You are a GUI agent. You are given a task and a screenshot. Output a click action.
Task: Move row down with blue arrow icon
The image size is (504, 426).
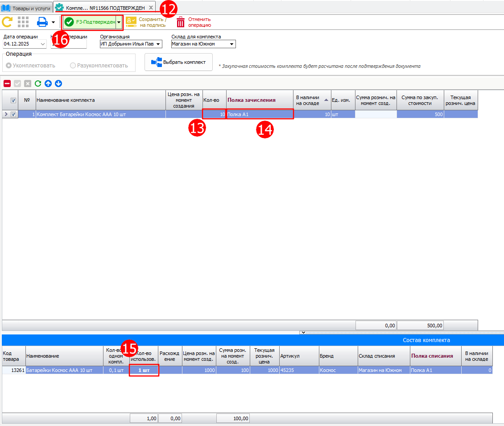click(x=58, y=84)
